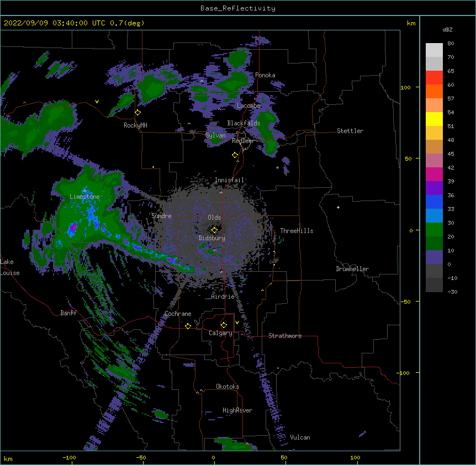Click the Innisfail city label

(230, 180)
